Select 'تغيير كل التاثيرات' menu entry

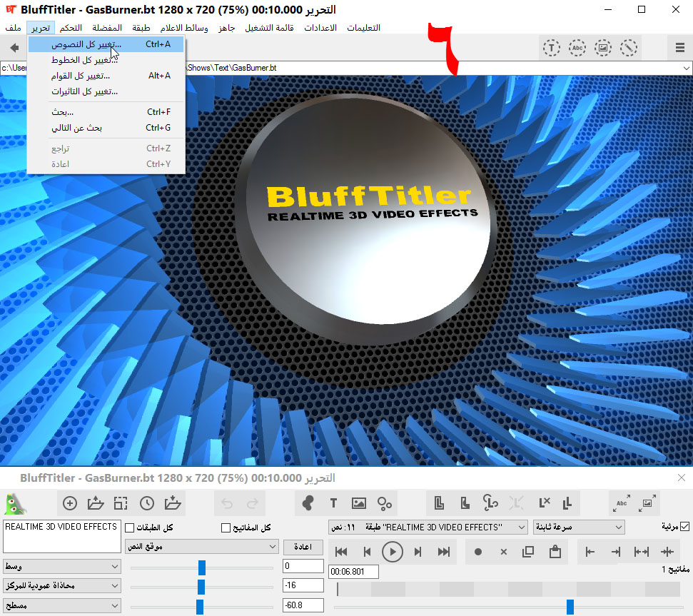coord(106,91)
